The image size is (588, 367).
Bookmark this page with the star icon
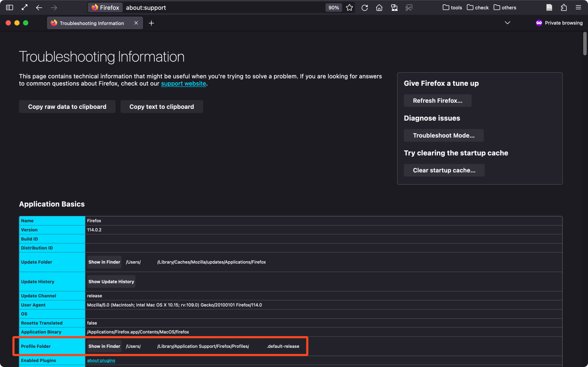349,7
